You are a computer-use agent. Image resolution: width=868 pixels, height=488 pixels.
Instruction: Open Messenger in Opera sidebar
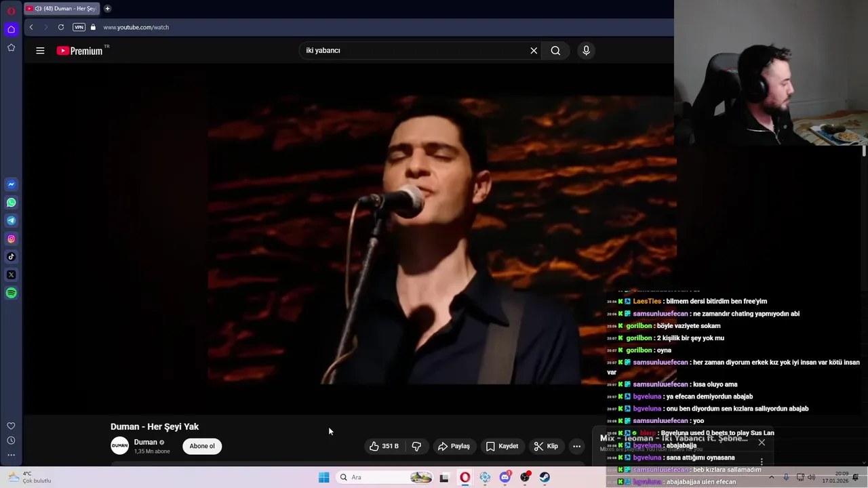[x=11, y=184]
